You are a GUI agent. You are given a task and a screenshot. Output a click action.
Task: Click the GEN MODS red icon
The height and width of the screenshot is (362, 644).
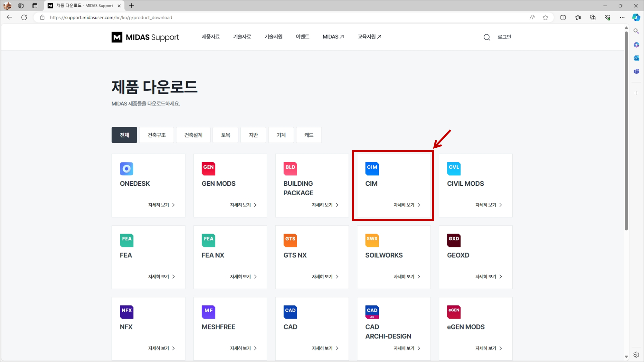(x=208, y=169)
